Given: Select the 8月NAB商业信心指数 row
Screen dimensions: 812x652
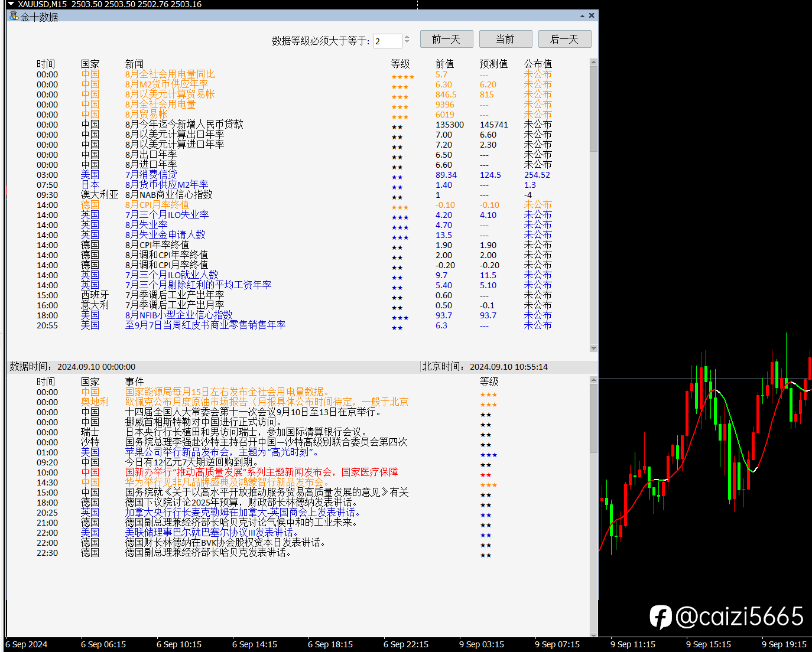Looking at the screenshot, I should click(294, 195).
